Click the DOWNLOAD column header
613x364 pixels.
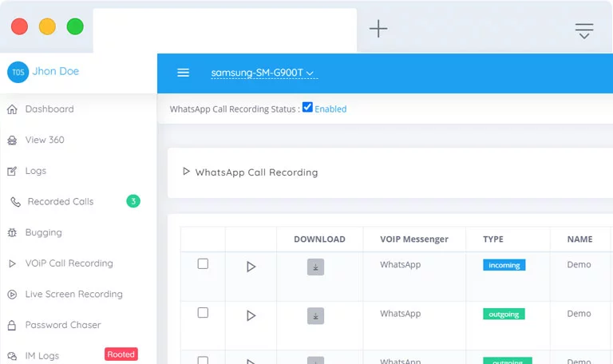pyautogui.click(x=319, y=239)
